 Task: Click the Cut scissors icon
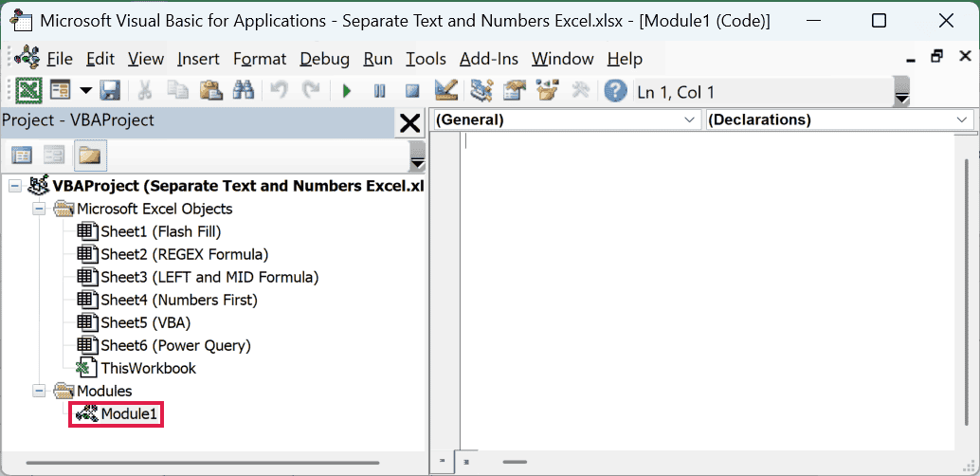(x=144, y=91)
